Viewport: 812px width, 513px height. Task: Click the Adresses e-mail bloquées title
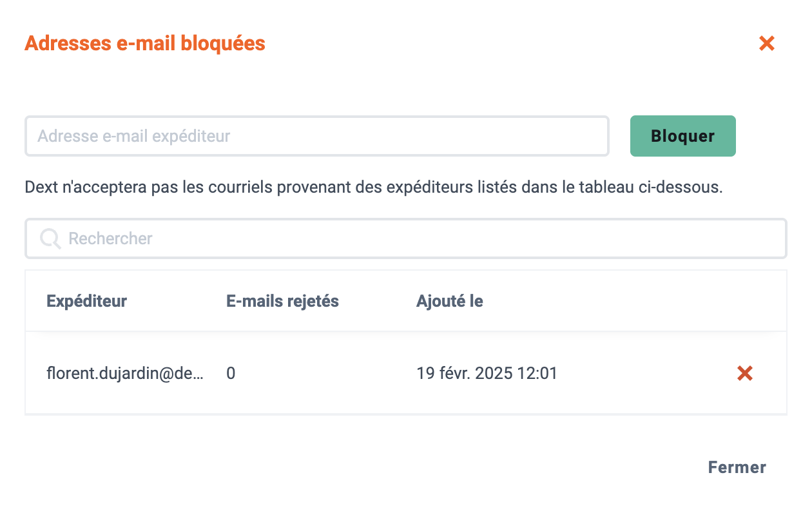pos(145,43)
